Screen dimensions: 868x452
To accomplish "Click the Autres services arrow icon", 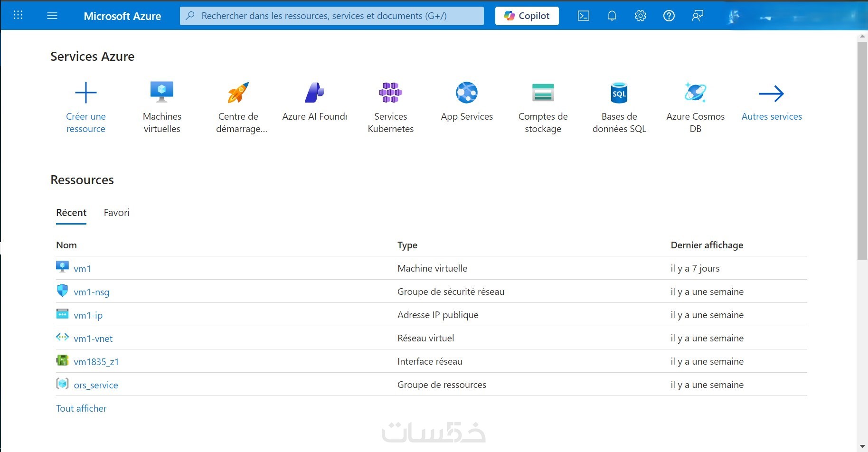I will pyautogui.click(x=772, y=94).
